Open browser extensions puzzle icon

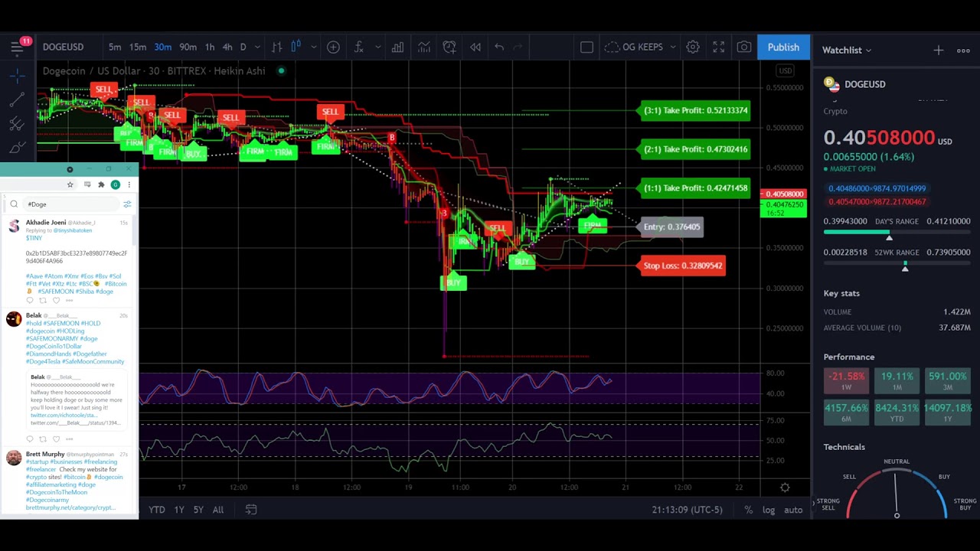(x=101, y=184)
